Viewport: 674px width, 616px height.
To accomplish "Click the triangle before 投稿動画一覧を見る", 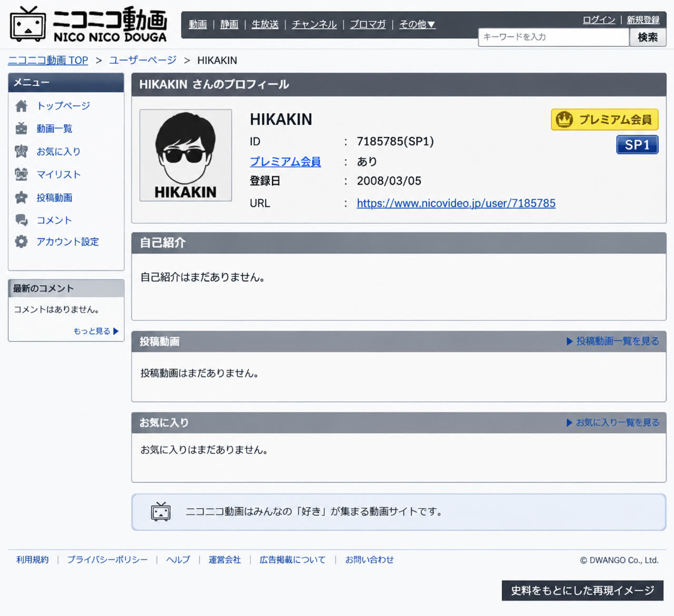I will (x=569, y=341).
